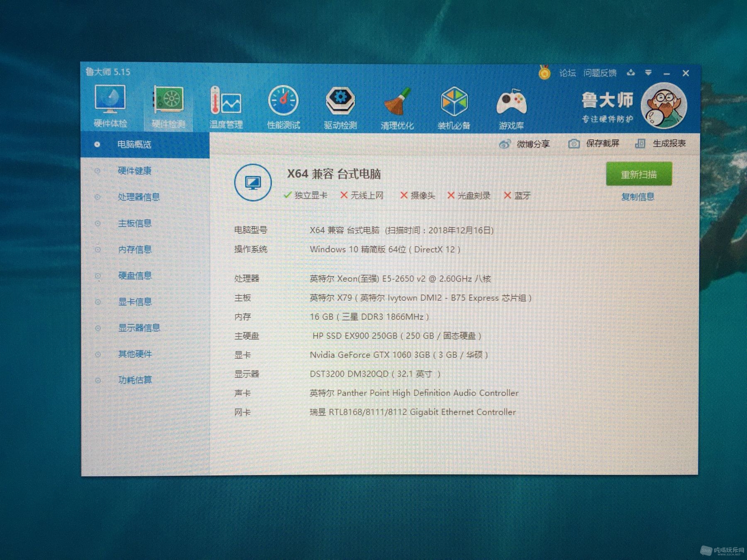Open 温度管理 temperature management
747x560 pixels.
point(226,107)
